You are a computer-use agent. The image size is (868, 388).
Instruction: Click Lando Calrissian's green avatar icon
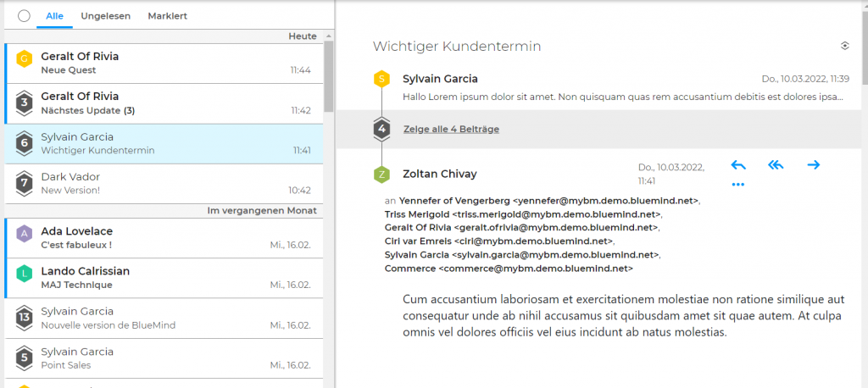click(x=25, y=274)
